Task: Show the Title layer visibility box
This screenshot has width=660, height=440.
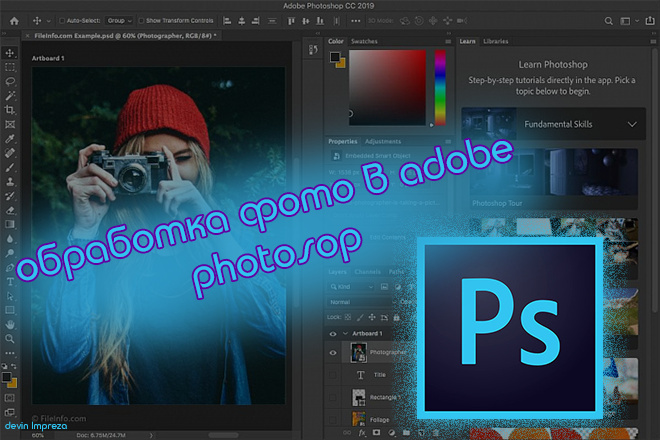Action: point(333,375)
